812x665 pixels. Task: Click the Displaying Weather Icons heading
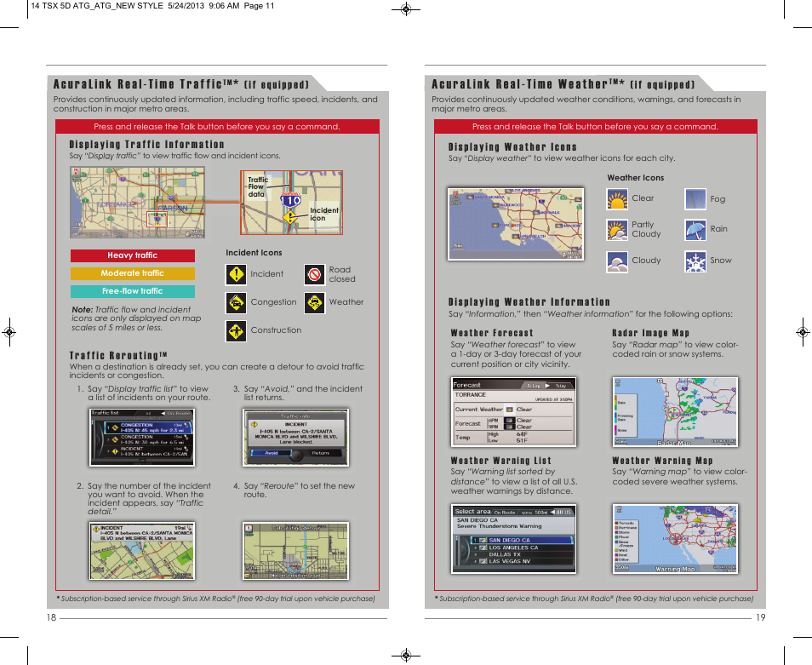click(512, 147)
